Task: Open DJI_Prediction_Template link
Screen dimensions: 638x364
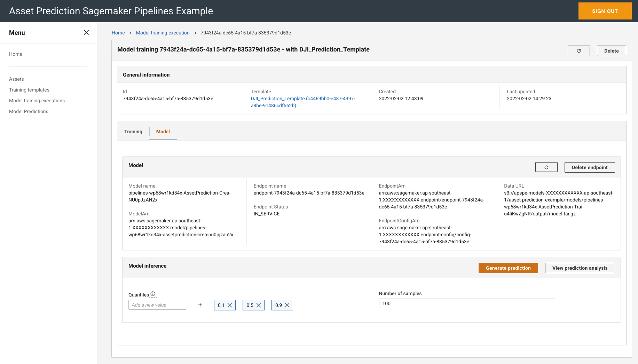Action: 303,102
